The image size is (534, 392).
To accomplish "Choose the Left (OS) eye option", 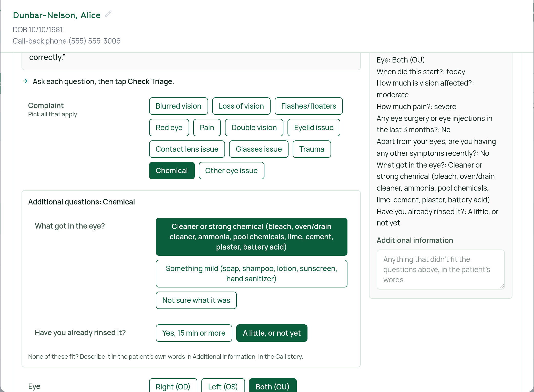I will pos(223,386).
